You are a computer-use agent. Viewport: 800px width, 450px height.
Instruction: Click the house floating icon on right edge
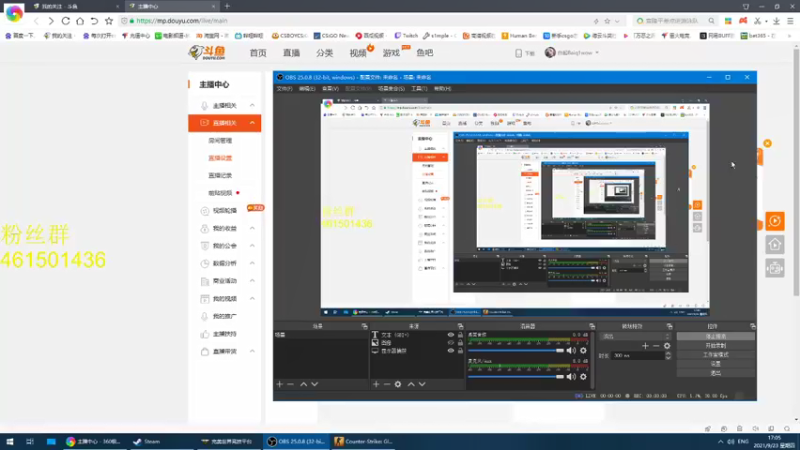[774, 245]
